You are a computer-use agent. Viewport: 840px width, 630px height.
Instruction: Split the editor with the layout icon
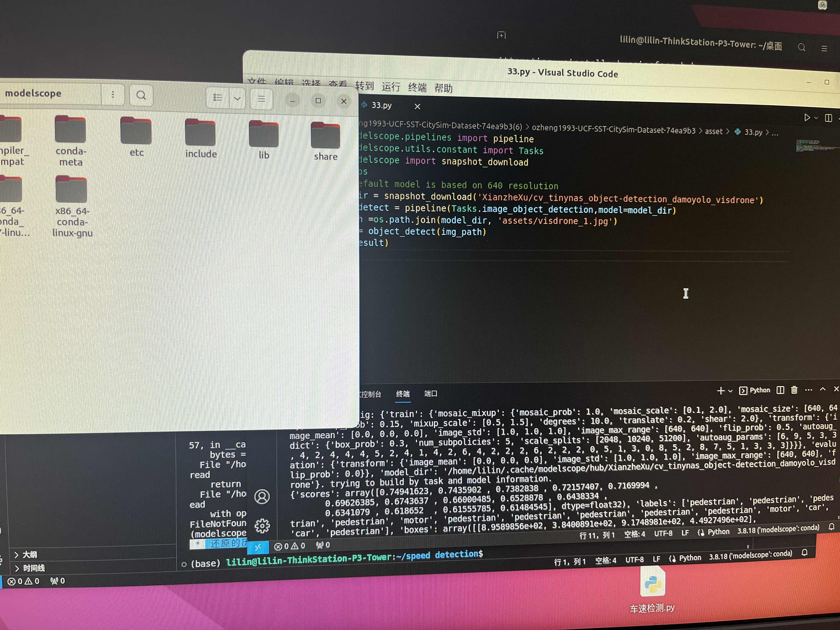click(x=828, y=118)
